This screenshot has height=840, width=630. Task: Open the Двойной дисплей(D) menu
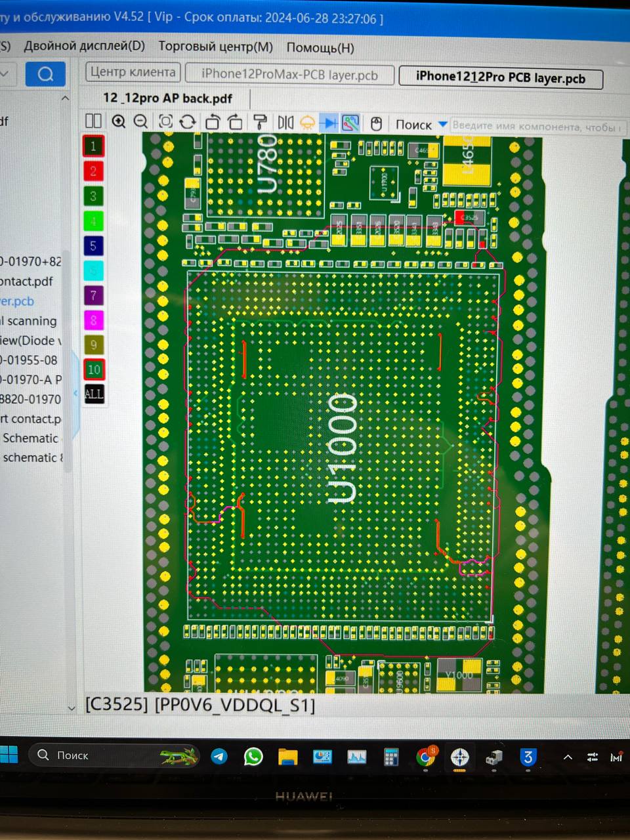[84, 46]
